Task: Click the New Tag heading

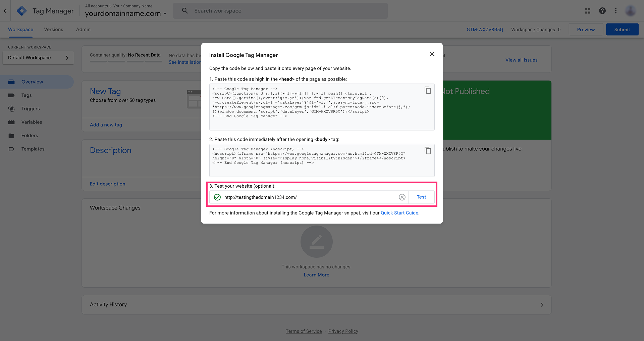Action: [x=105, y=91]
